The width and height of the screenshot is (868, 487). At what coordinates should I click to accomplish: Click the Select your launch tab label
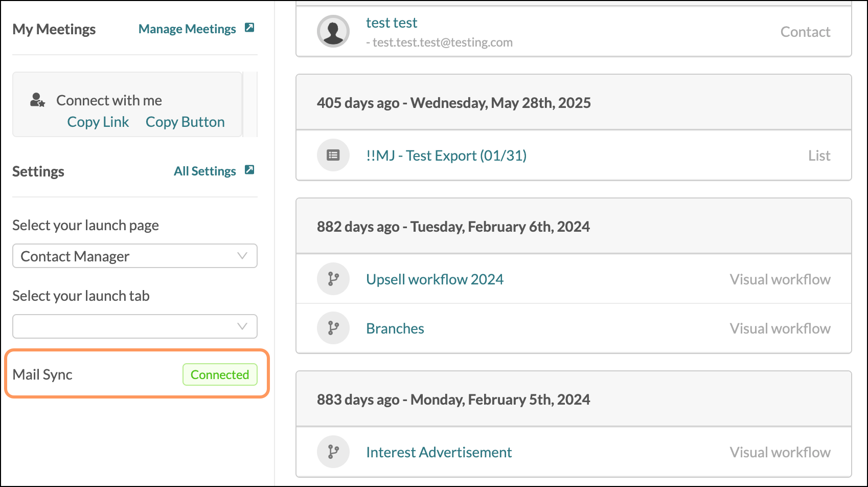[81, 296]
